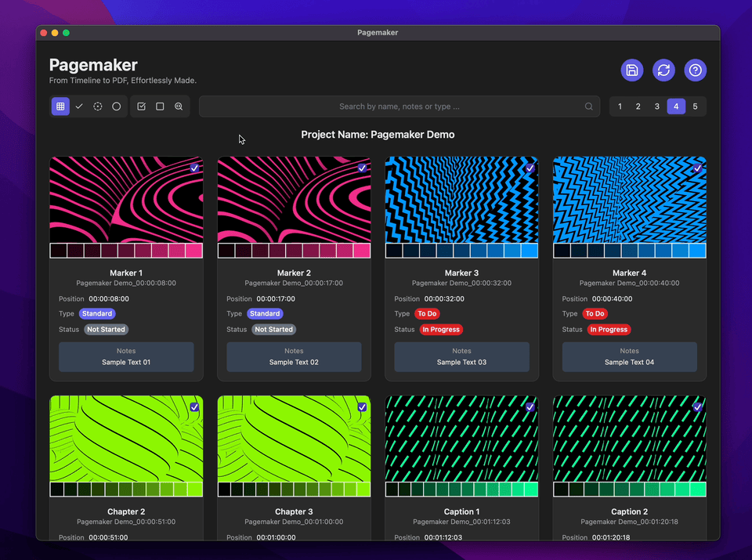Click In Progress status badge on Marker 3
752x560 pixels.
click(x=441, y=330)
